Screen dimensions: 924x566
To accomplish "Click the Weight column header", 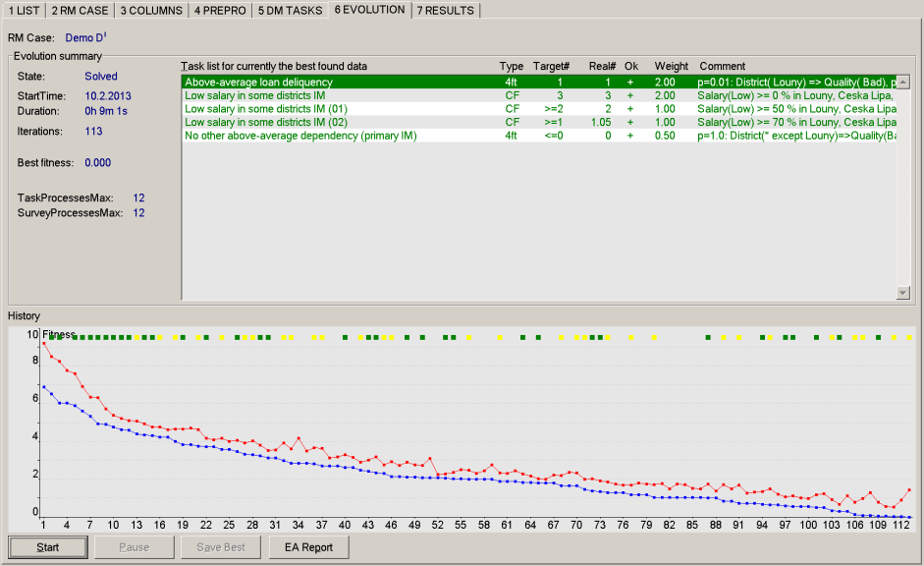I will 672,66.
